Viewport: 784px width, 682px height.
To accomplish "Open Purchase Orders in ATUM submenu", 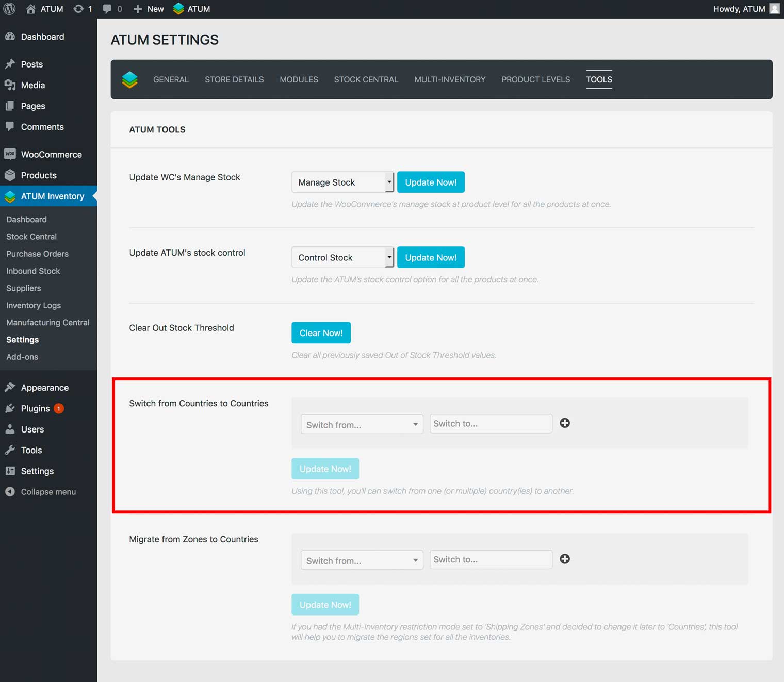I will [x=37, y=254].
